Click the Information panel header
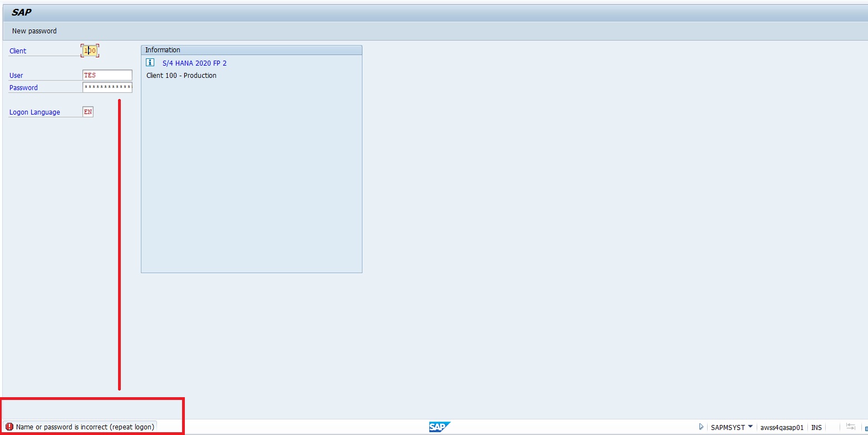The image size is (868, 435). click(252, 50)
